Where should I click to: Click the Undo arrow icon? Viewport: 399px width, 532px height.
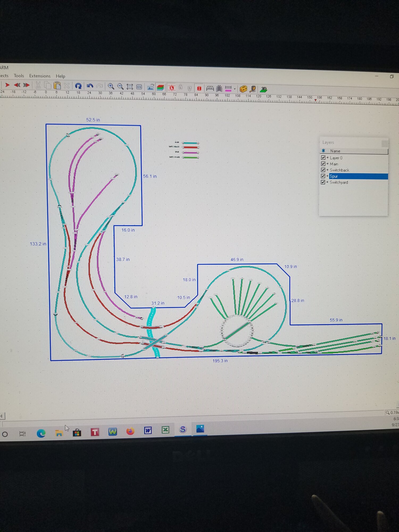(x=90, y=86)
